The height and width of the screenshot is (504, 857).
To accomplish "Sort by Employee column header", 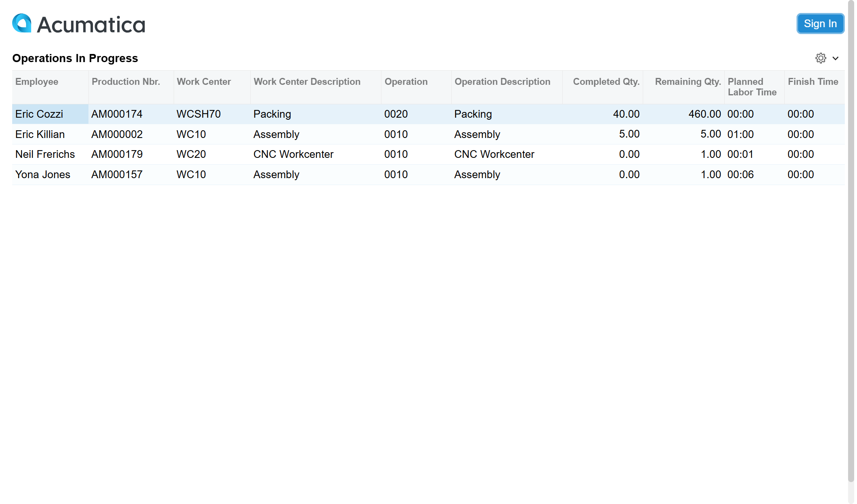I will tap(37, 82).
